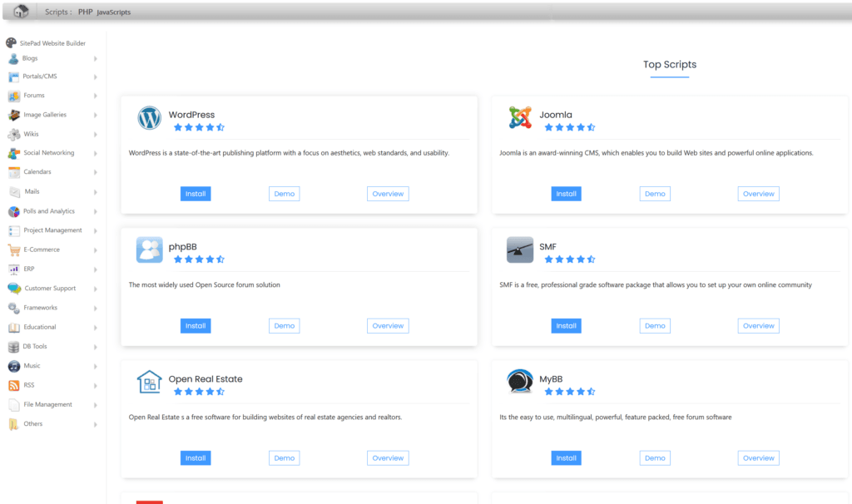Click the MyBB star rating

coord(570,392)
